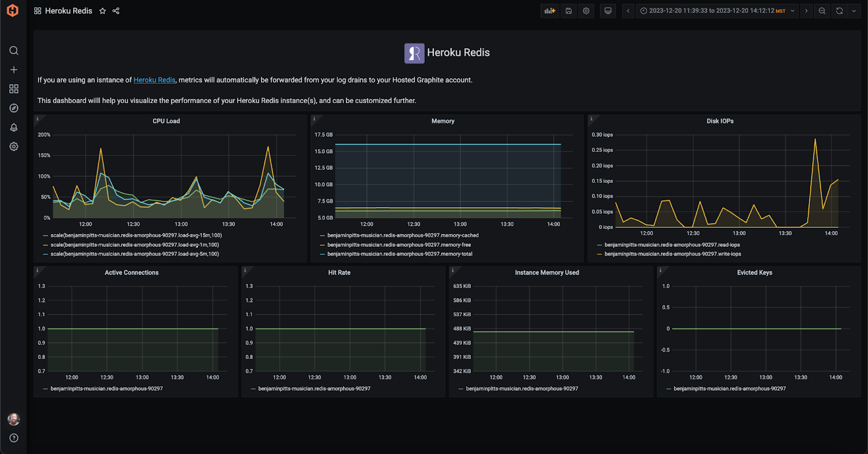Screen dimensions: 868x454
Task: Open the Hit Rate panel title menu
Action: point(339,273)
